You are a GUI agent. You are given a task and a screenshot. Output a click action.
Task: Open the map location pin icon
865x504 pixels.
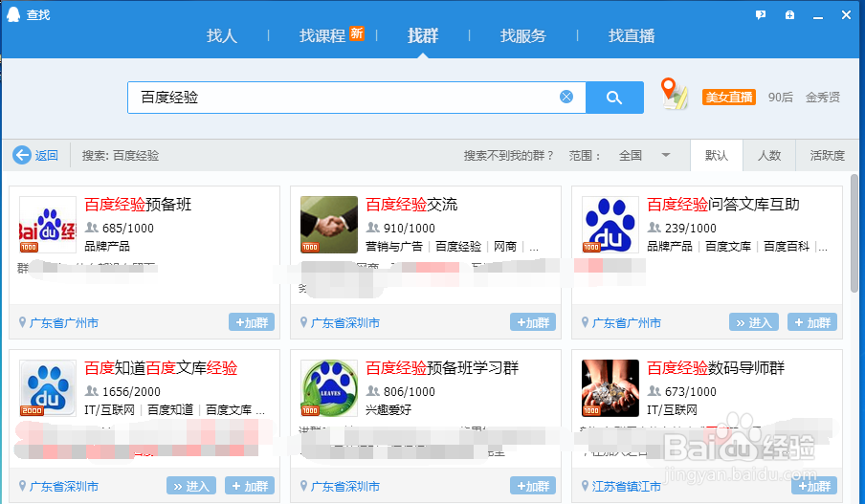(674, 94)
